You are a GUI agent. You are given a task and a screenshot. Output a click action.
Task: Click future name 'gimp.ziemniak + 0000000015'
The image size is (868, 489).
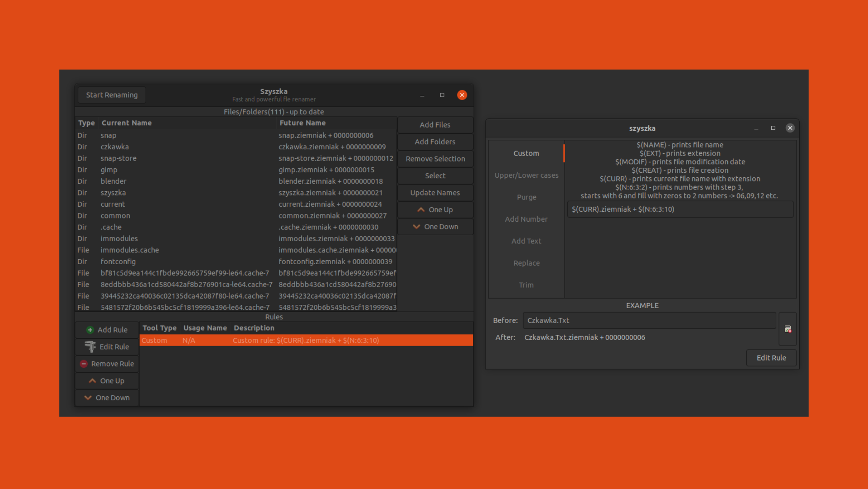(x=326, y=170)
